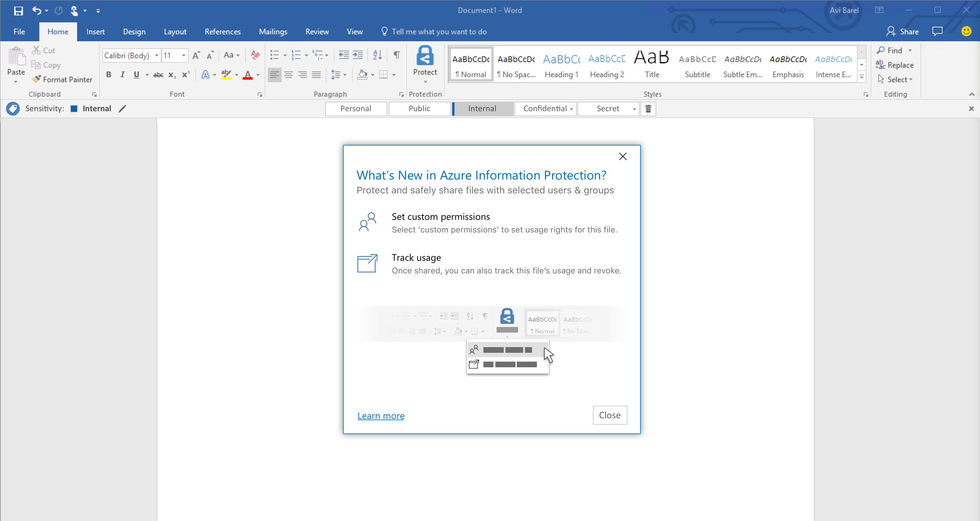Click the Delete label trash icon
Screen dimensions: 980x521
point(648,109)
